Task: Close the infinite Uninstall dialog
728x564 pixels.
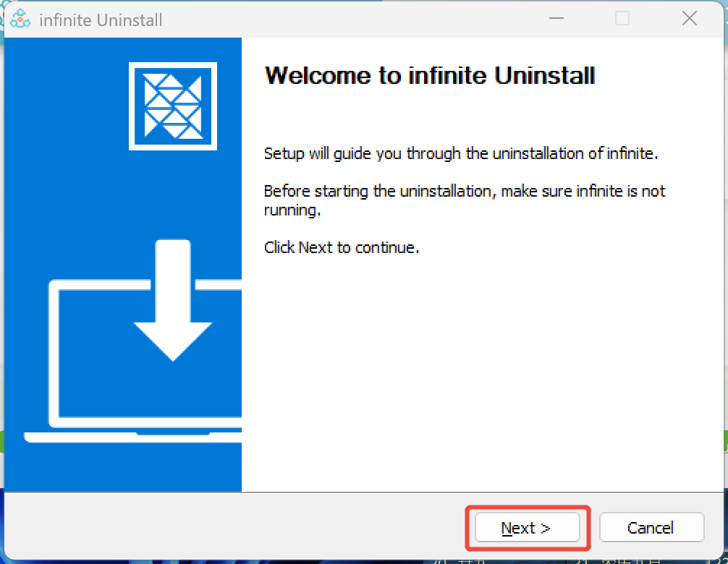Action: click(689, 19)
